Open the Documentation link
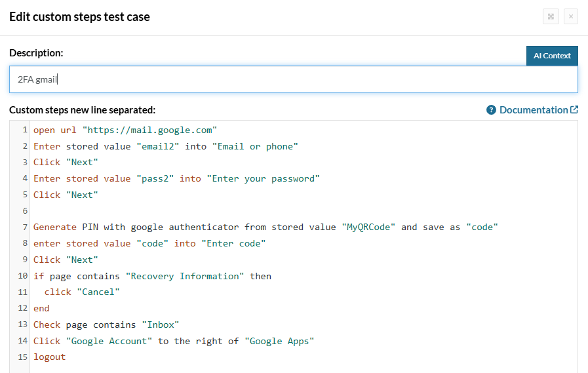This screenshot has height=373, width=588. (533, 110)
